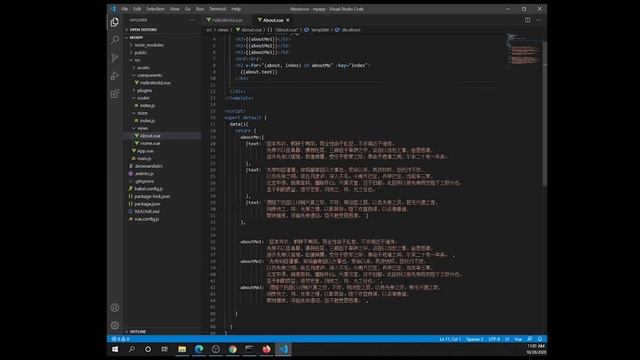Open the Terminal menu
This screenshot has width=640, height=360.
(218, 9)
